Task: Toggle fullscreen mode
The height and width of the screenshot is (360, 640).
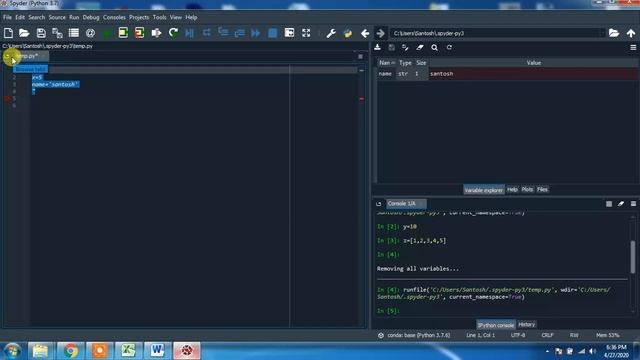Action: (x=306, y=33)
